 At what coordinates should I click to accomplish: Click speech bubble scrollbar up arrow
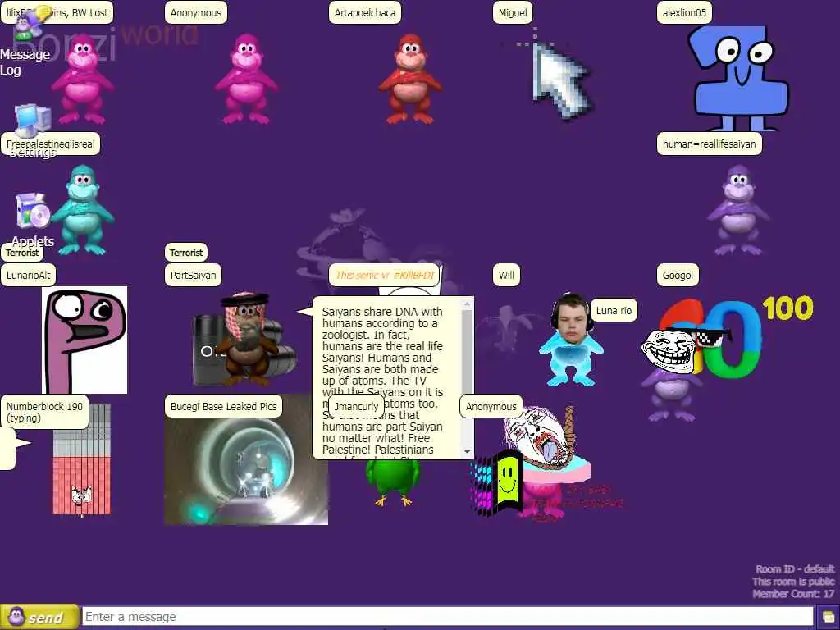(467, 304)
